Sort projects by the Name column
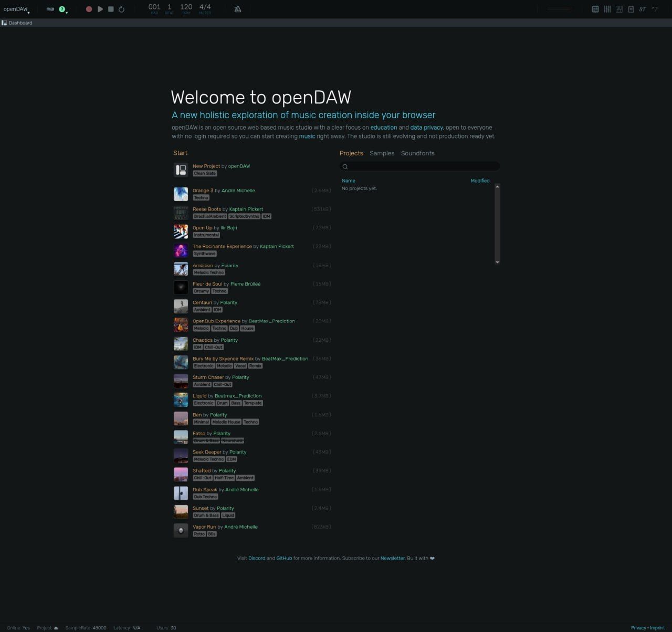 point(349,181)
